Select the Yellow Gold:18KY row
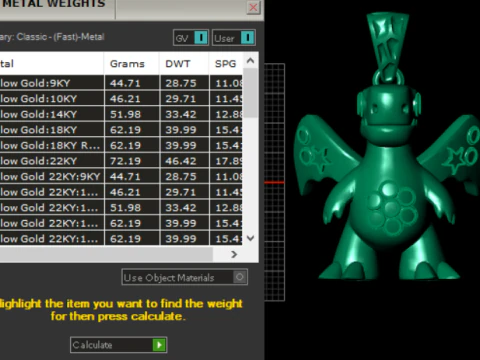The height and width of the screenshot is (360, 480). click(x=121, y=130)
